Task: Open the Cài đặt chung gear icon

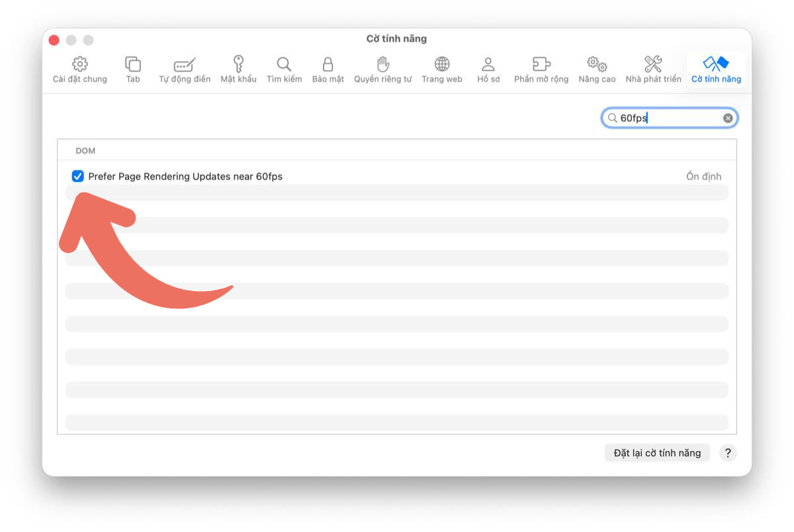Action: click(80, 64)
